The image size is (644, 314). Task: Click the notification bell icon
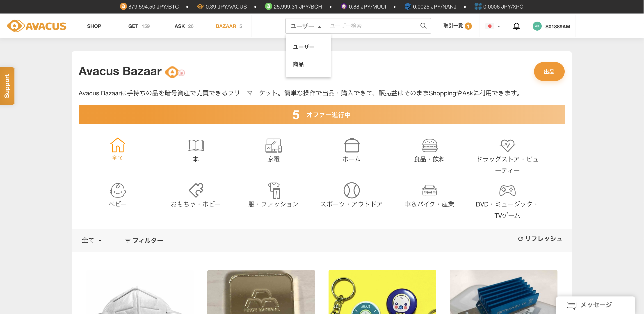click(516, 26)
